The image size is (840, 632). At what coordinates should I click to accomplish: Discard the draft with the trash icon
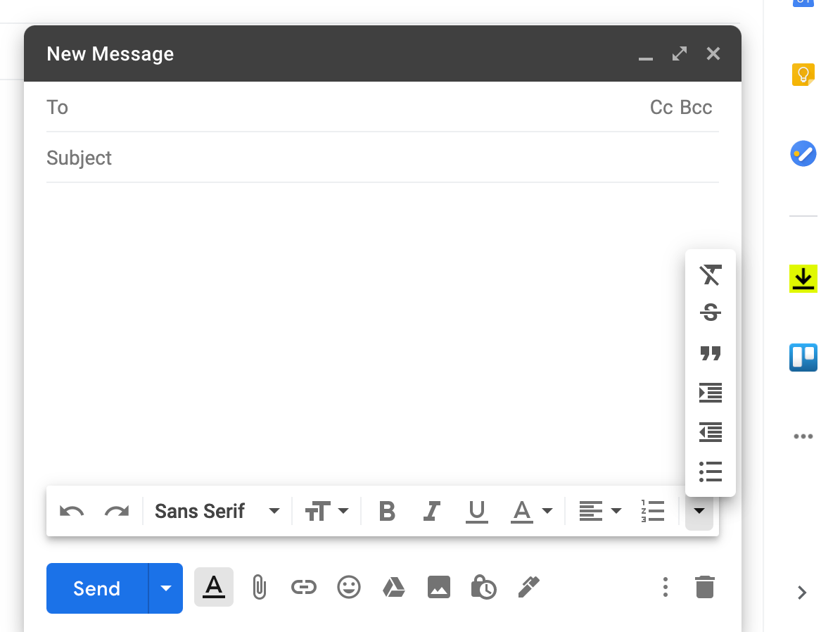pyautogui.click(x=705, y=586)
